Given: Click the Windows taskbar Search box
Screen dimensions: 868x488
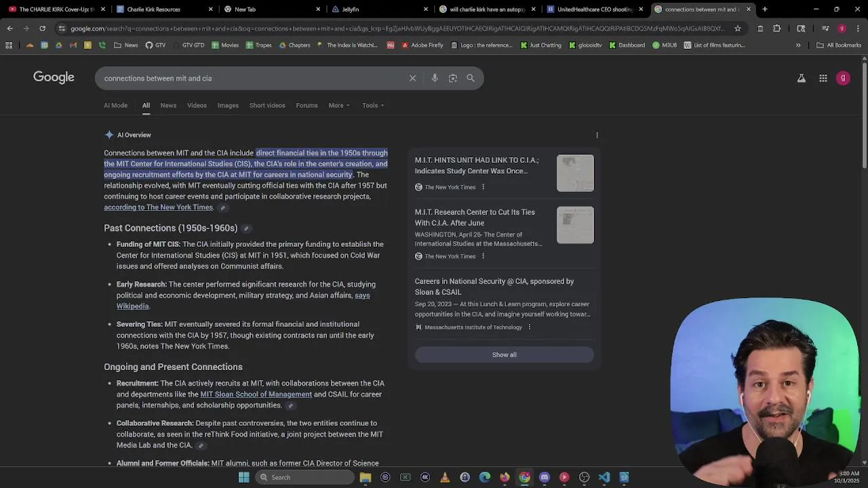Looking at the screenshot, I should coord(304,477).
